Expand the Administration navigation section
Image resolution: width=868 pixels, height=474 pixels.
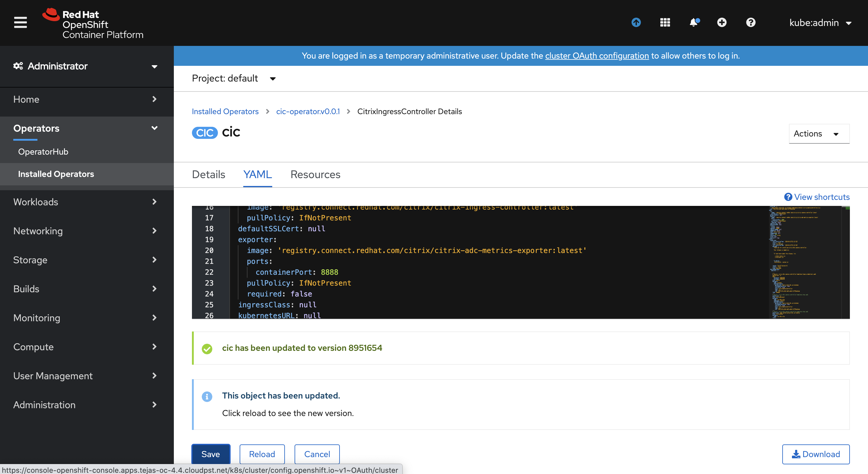tap(87, 405)
